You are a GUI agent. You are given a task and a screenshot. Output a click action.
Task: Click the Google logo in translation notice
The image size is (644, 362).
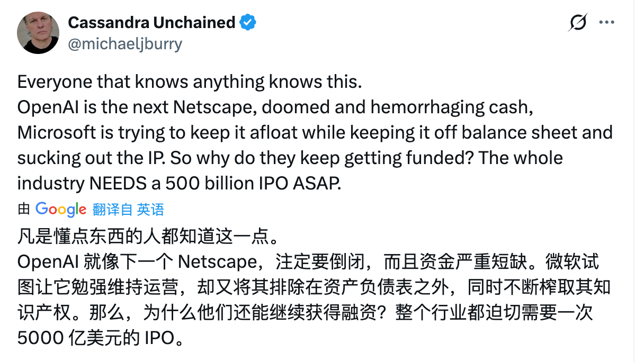point(60,210)
